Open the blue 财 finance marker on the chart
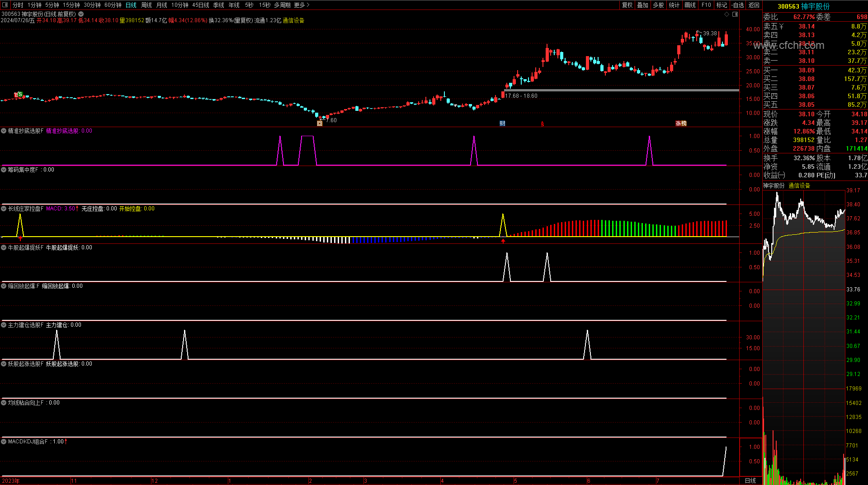The width and height of the screenshot is (868, 485). 502,124
